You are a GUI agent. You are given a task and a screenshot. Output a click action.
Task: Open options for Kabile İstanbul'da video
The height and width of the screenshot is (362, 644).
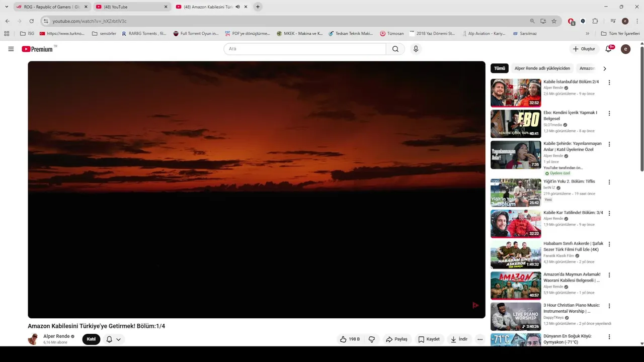click(609, 82)
